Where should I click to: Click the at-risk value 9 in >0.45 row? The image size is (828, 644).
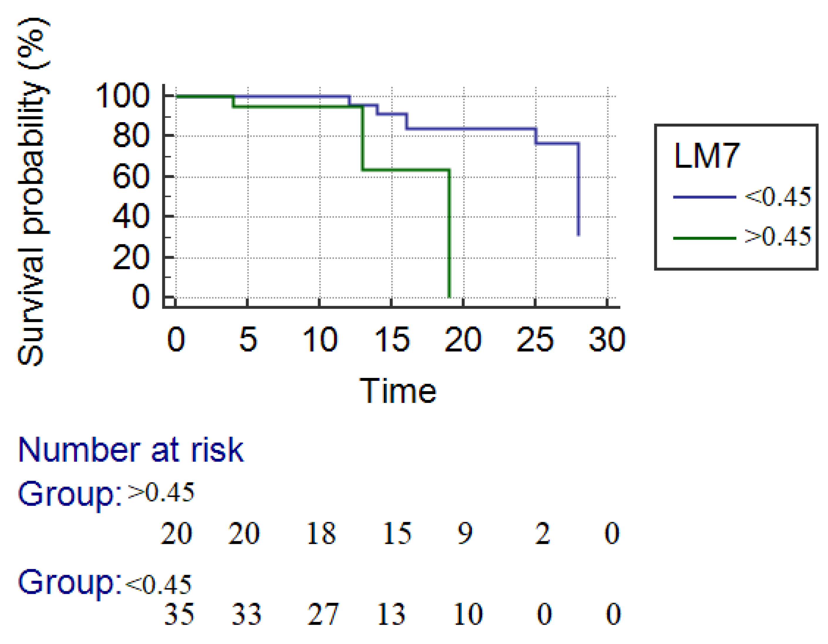click(x=465, y=534)
